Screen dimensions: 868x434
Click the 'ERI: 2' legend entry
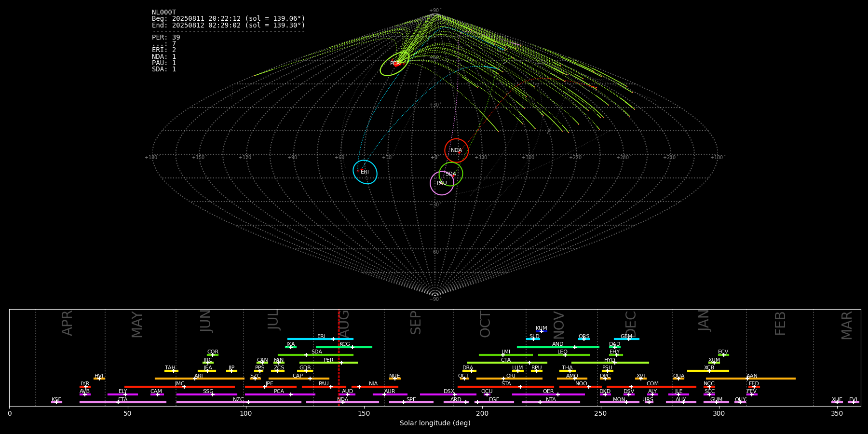(164, 50)
